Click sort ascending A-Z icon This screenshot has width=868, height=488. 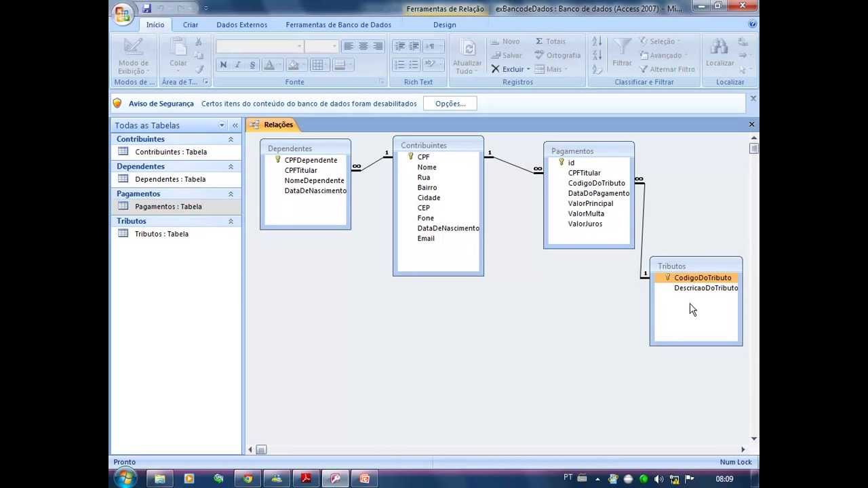point(597,42)
